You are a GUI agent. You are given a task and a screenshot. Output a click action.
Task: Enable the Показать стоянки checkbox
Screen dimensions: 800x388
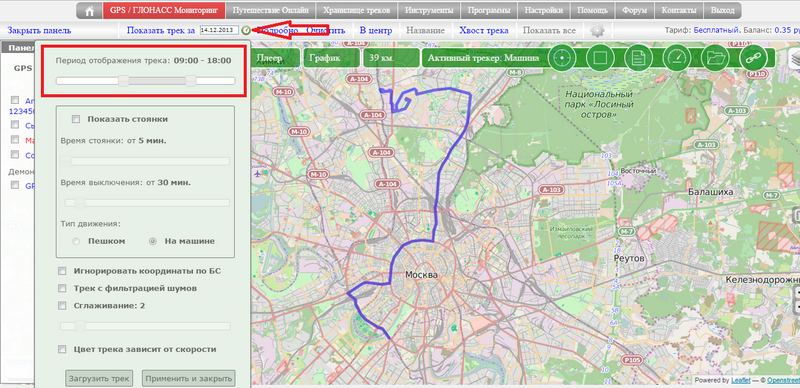point(76,119)
